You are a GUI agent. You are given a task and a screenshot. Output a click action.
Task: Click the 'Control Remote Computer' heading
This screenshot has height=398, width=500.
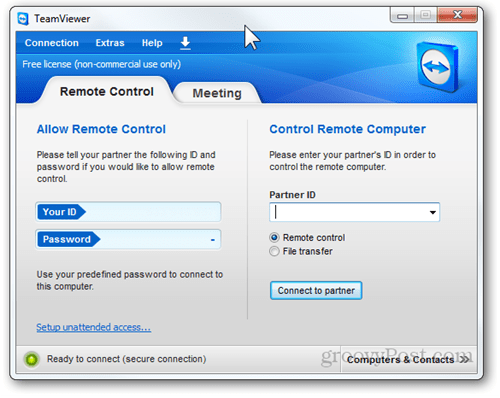[348, 129]
